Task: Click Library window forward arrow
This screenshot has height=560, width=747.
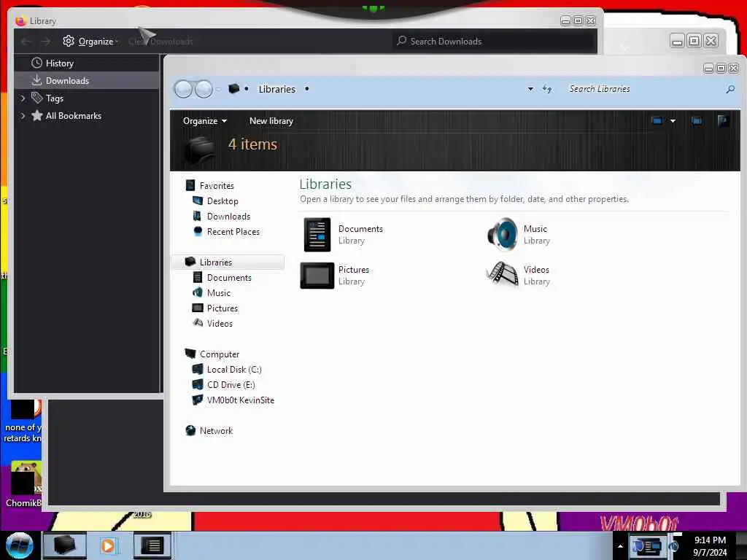Action: coord(45,42)
